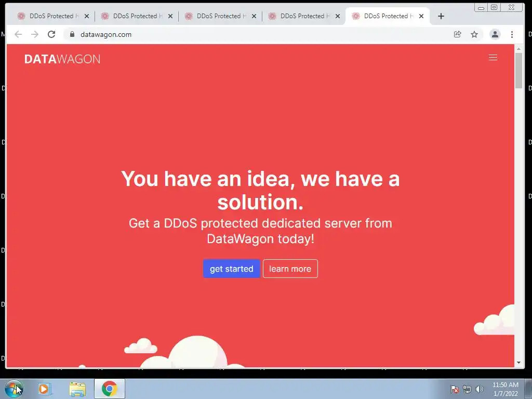Click the Chrome taskbar icon
The width and height of the screenshot is (532, 399).
click(109, 389)
